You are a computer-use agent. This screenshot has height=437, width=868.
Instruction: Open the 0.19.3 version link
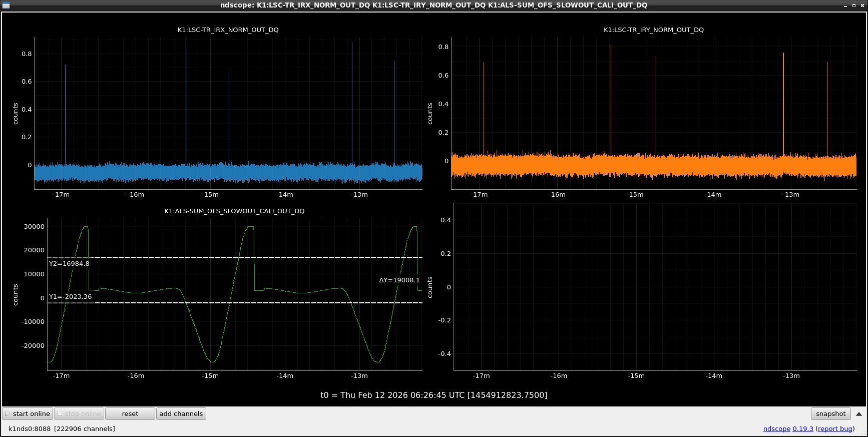coord(803,428)
